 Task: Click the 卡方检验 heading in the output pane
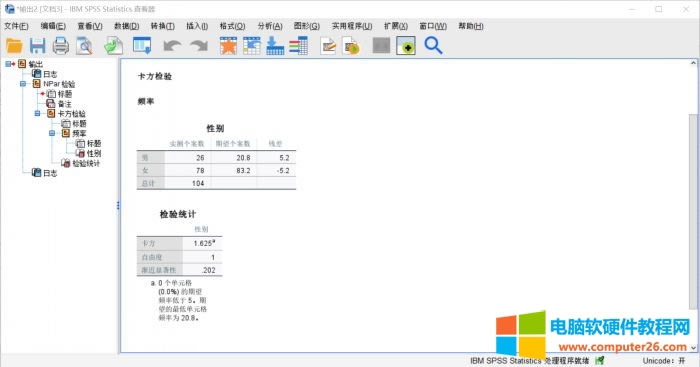point(154,76)
